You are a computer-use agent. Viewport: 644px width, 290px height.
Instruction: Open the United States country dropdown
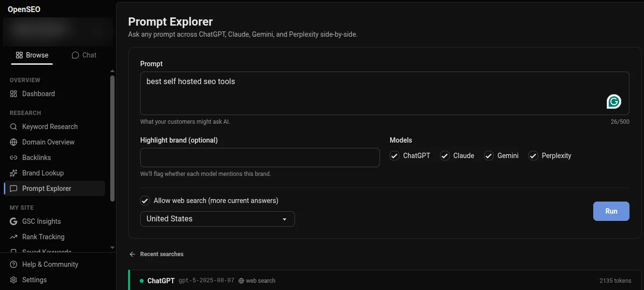click(218, 219)
